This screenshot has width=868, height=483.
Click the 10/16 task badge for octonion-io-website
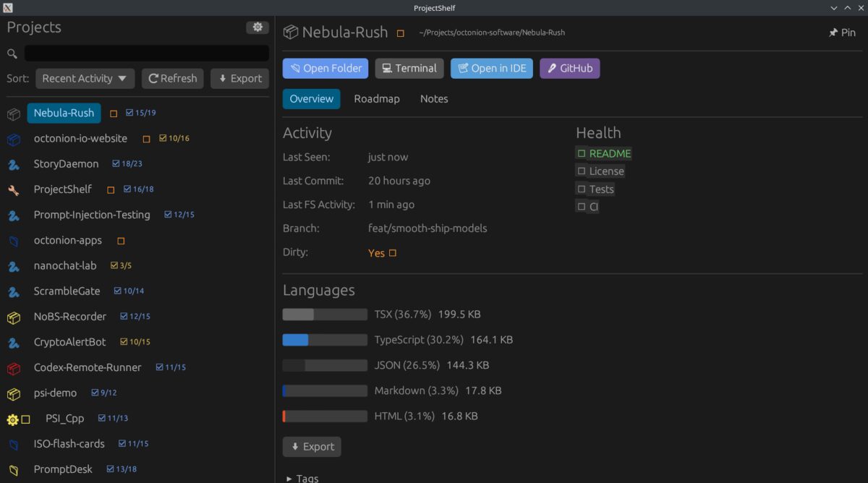(174, 138)
